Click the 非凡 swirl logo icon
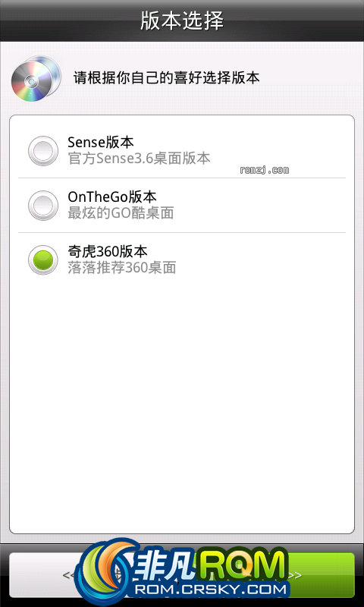Screen dimensions: 364x607 pyautogui.click(x=104, y=571)
